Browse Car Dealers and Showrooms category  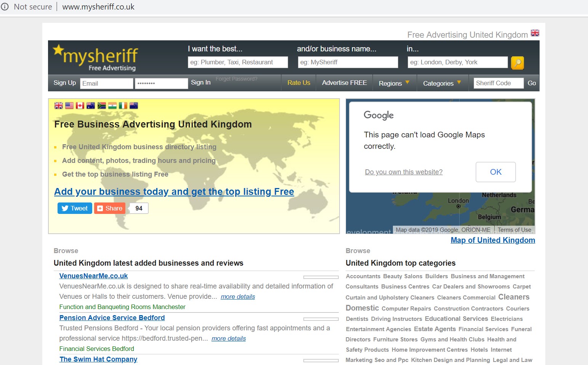pyautogui.click(x=471, y=287)
